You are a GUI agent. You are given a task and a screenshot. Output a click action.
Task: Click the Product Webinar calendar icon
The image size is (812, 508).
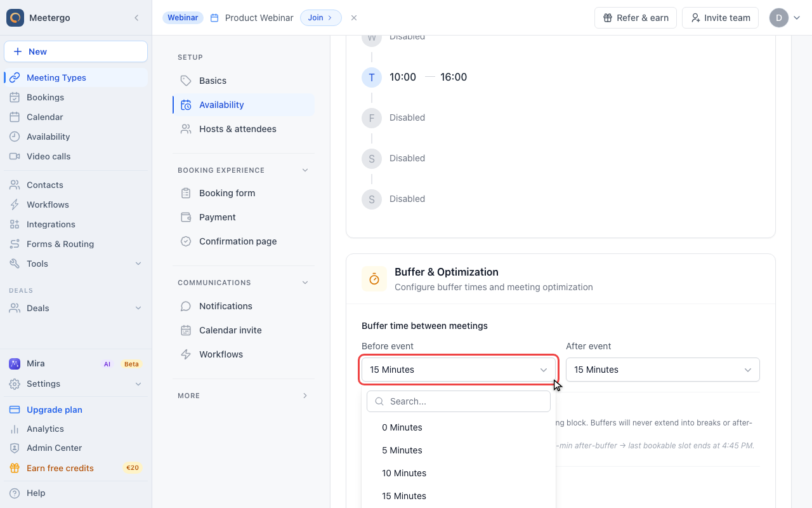click(214, 18)
